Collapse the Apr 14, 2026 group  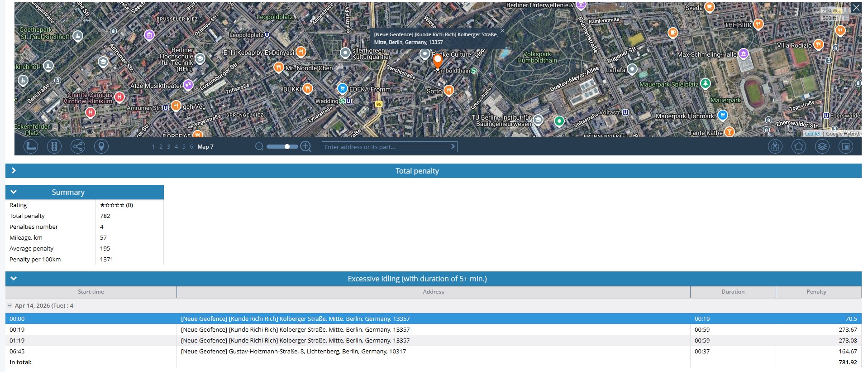(10, 306)
